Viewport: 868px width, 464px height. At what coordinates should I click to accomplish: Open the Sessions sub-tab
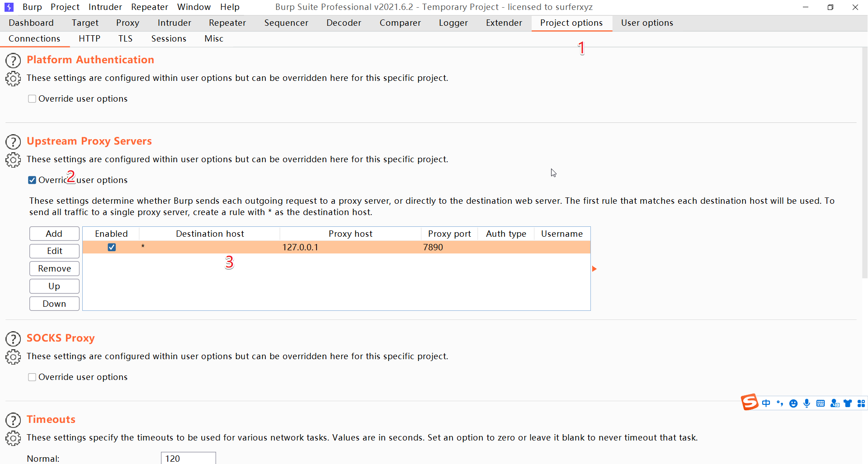[169, 39]
